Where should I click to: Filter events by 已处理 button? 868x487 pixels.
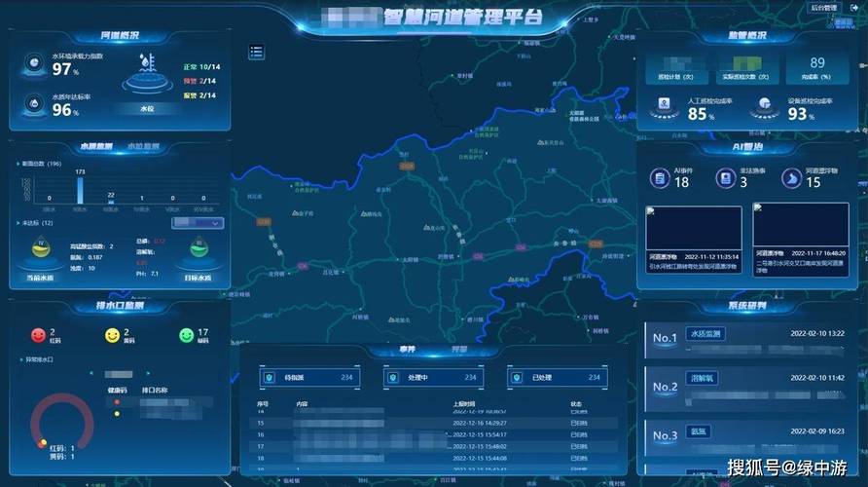pyautogui.click(x=558, y=377)
